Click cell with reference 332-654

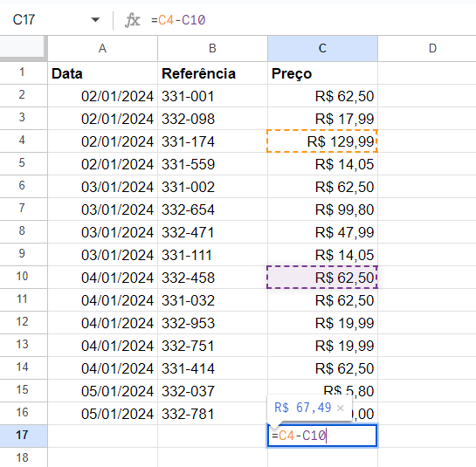(212, 209)
